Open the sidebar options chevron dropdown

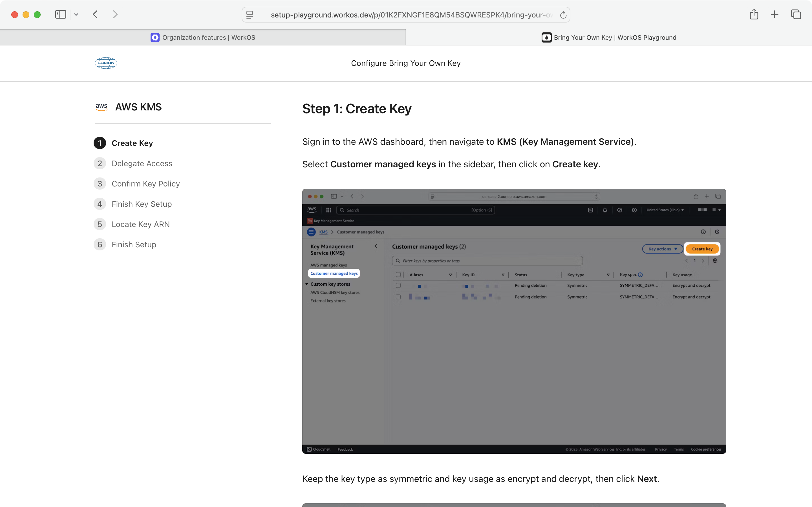point(76,14)
